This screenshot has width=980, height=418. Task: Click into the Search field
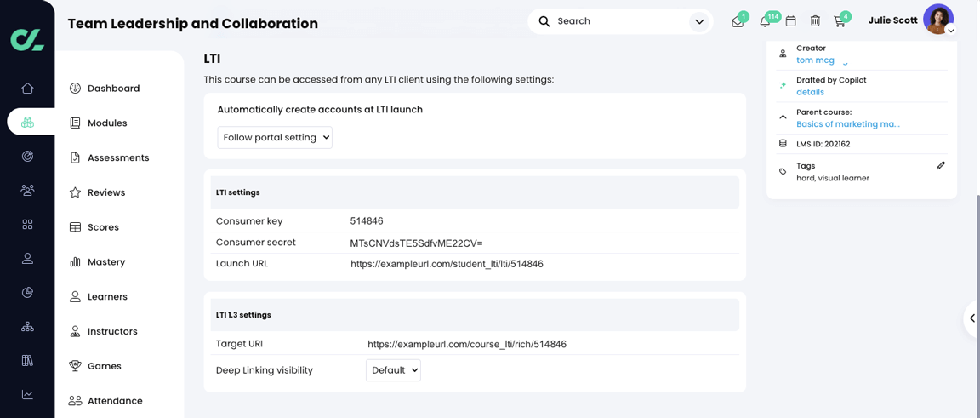(x=617, y=21)
